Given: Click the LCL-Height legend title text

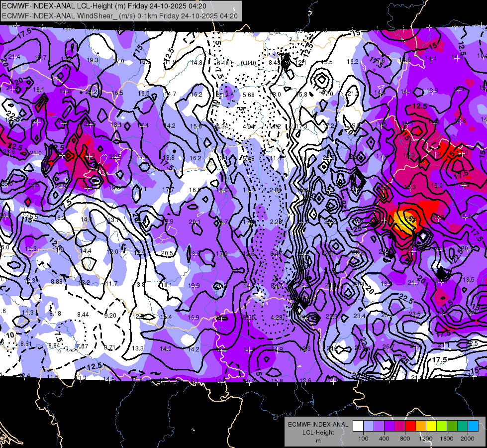Looking at the screenshot, I should pos(318,433).
